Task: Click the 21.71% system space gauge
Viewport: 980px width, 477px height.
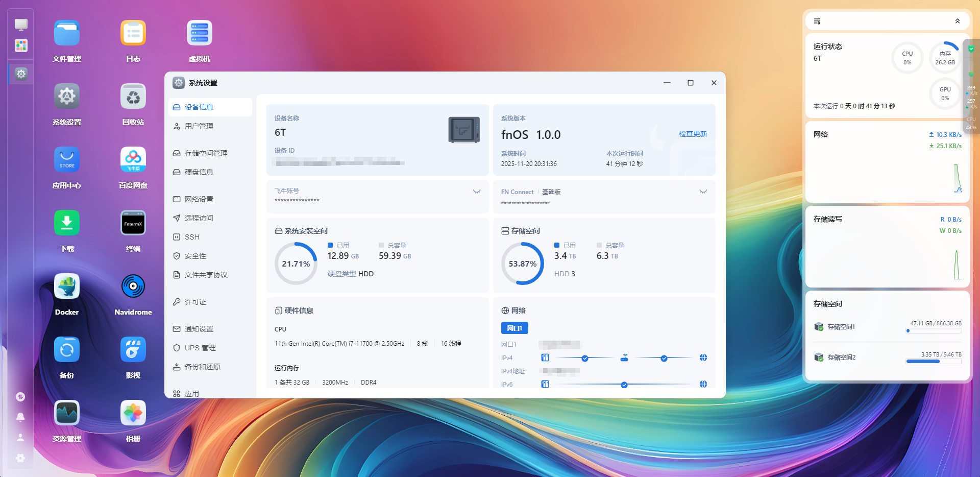Action: [296, 264]
